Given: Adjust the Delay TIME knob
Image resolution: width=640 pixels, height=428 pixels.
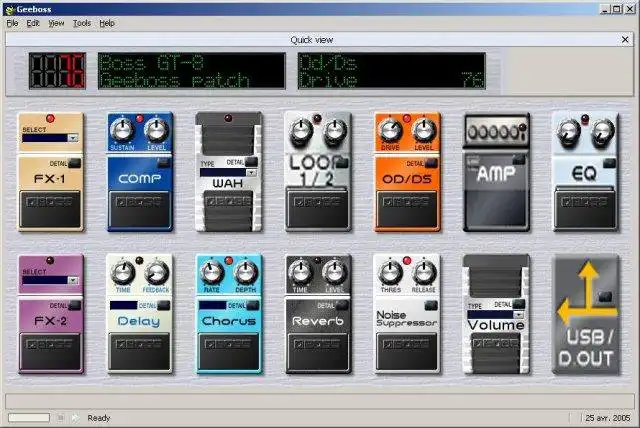Looking at the screenshot, I should tap(123, 273).
